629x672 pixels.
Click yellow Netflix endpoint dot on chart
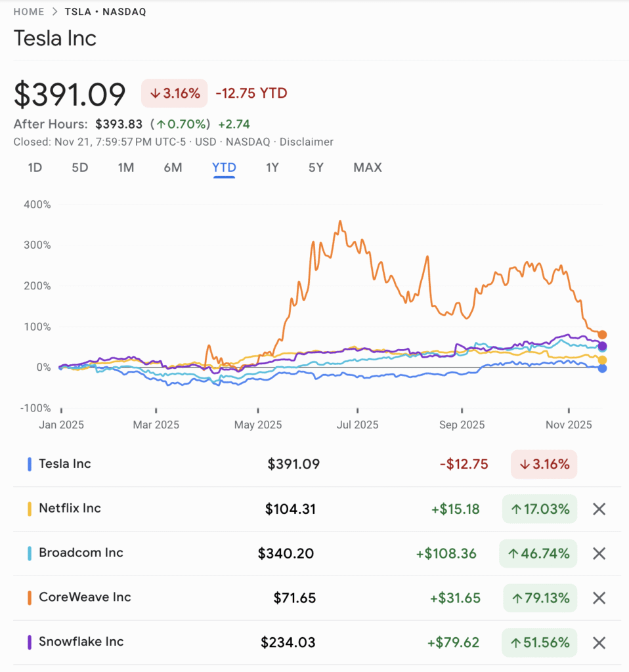point(602,360)
